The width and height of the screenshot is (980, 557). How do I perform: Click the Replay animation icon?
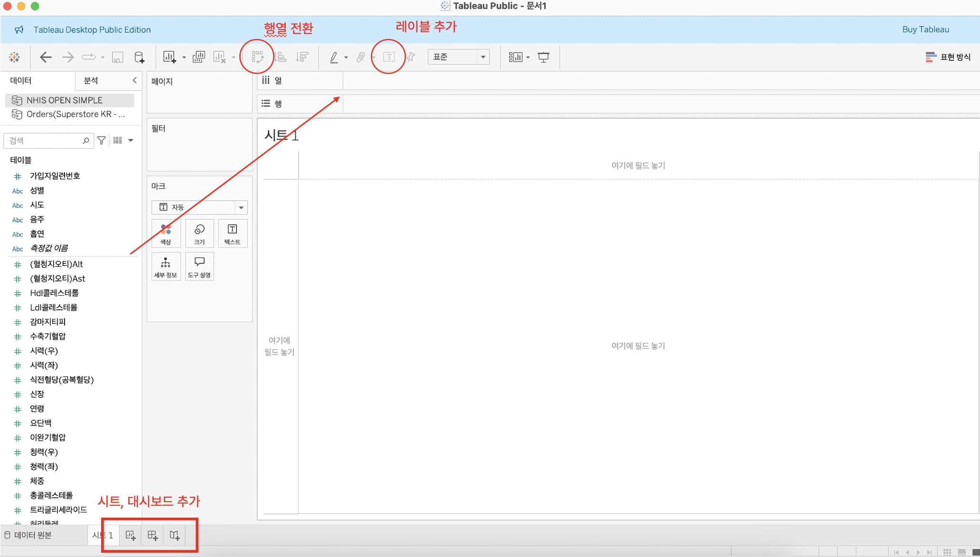[89, 57]
